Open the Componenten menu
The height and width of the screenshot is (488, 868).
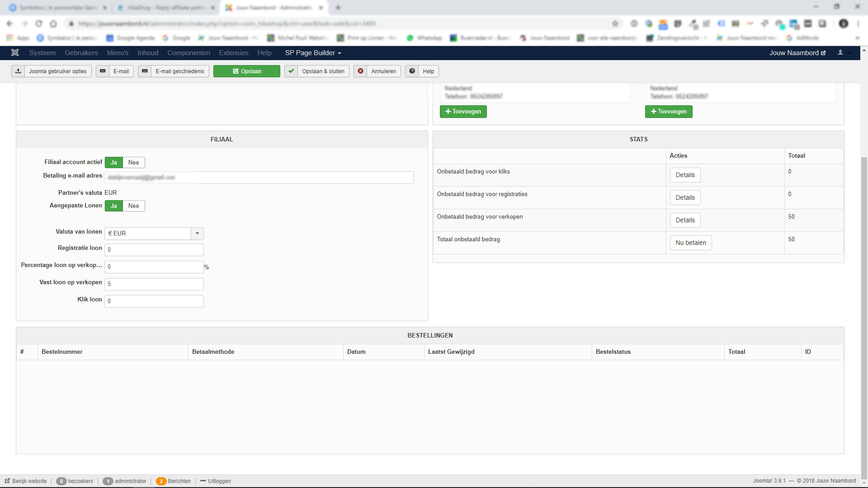[189, 53]
